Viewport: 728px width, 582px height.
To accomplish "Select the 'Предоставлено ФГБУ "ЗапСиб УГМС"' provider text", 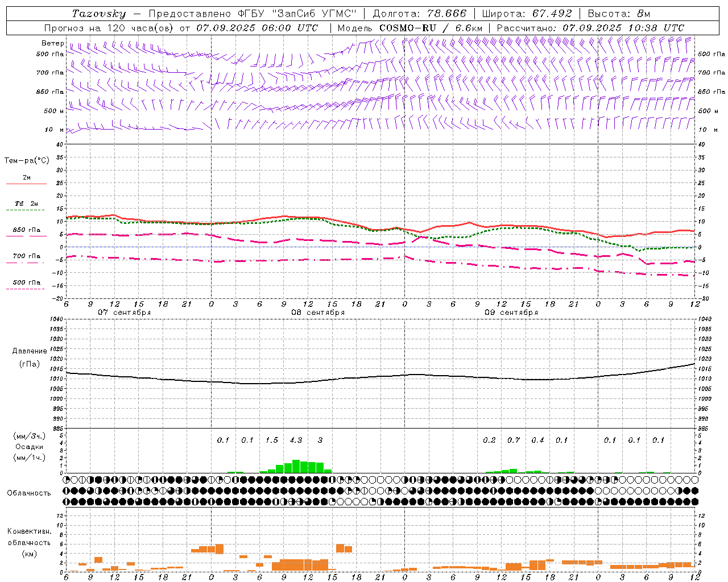I will 251,14.
